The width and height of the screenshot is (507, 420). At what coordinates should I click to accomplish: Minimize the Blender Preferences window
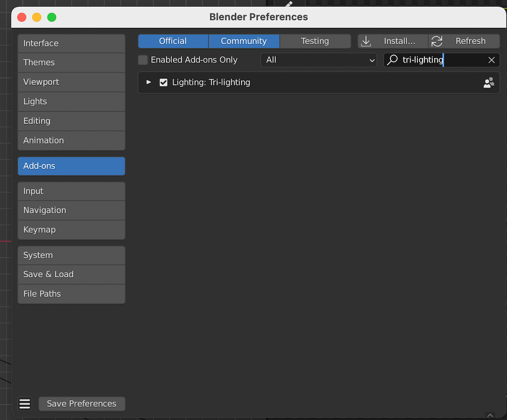pos(37,17)
